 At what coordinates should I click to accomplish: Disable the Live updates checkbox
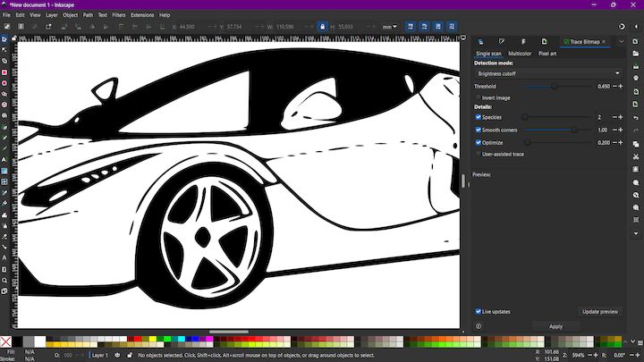(x=478, y=312)
